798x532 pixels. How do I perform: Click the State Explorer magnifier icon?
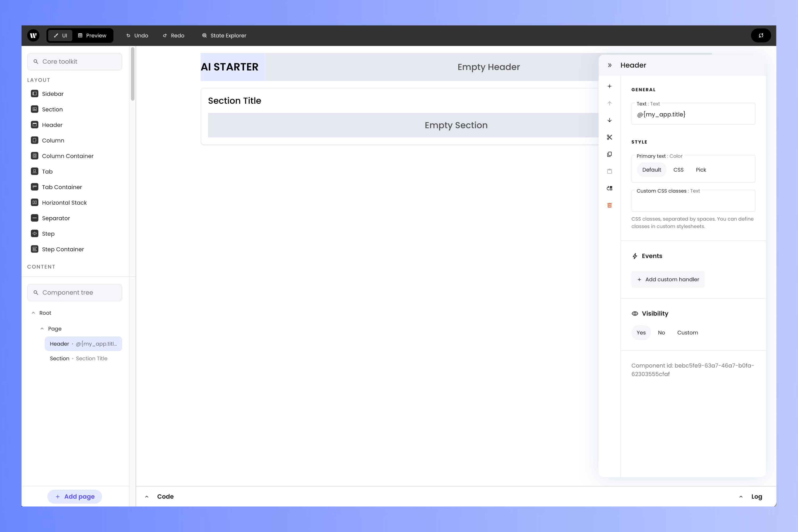pos(204,36)
